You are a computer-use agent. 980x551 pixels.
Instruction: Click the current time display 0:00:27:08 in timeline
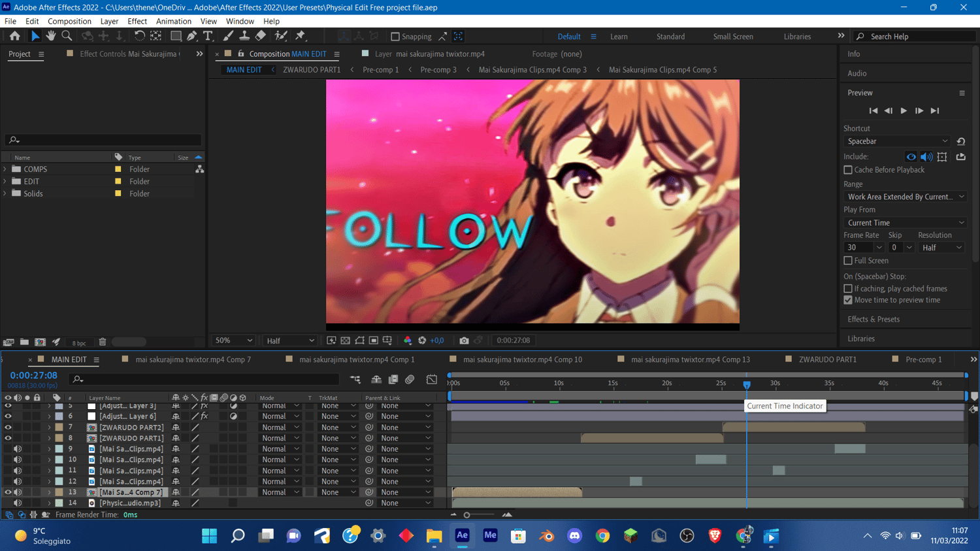(33, 376)
